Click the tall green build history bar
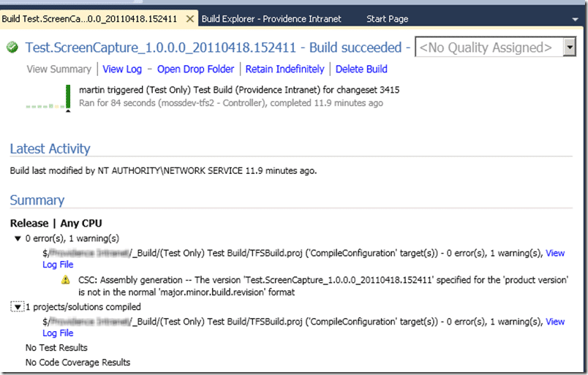The width and height of the screenshot is (588, 375). 68,96
